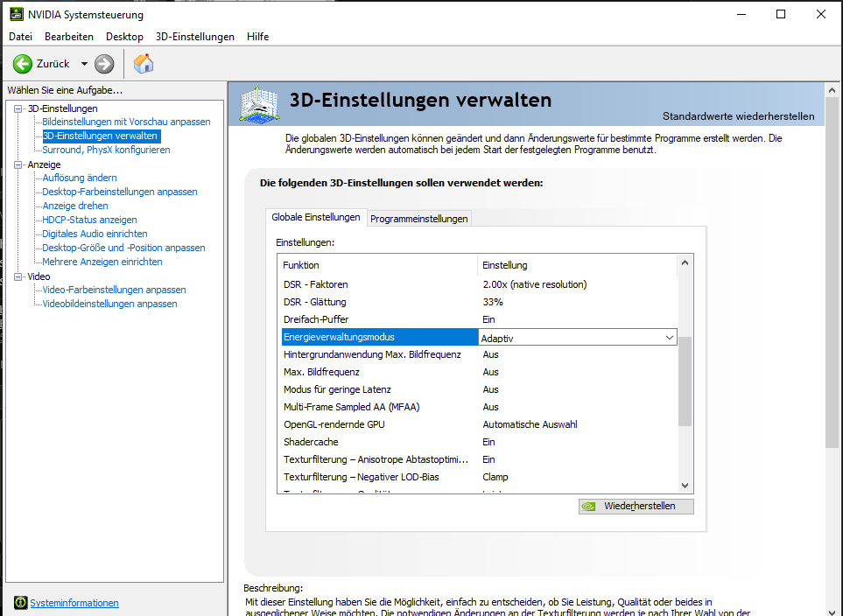Open Videobildeinstellungen anpassen

pyautogui.click(x=109, y=304)
